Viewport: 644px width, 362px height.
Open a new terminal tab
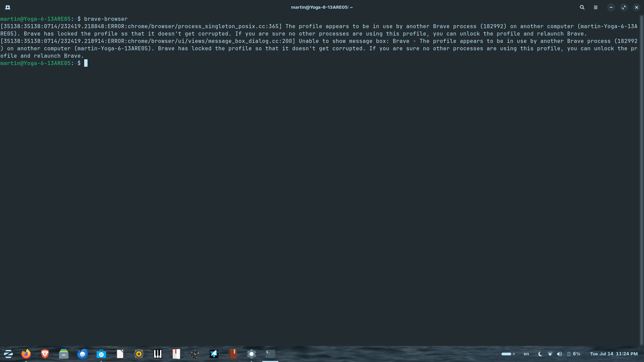pyautogui.click(x=8, y=7)
